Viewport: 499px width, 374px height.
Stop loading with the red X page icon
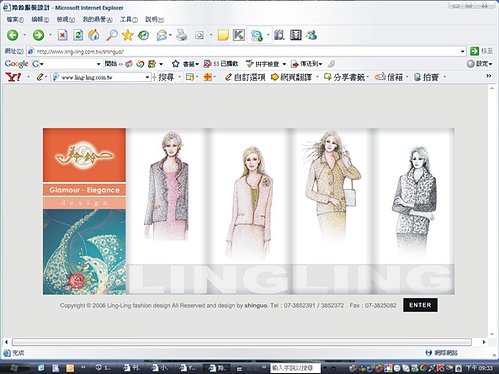point(62,35)
